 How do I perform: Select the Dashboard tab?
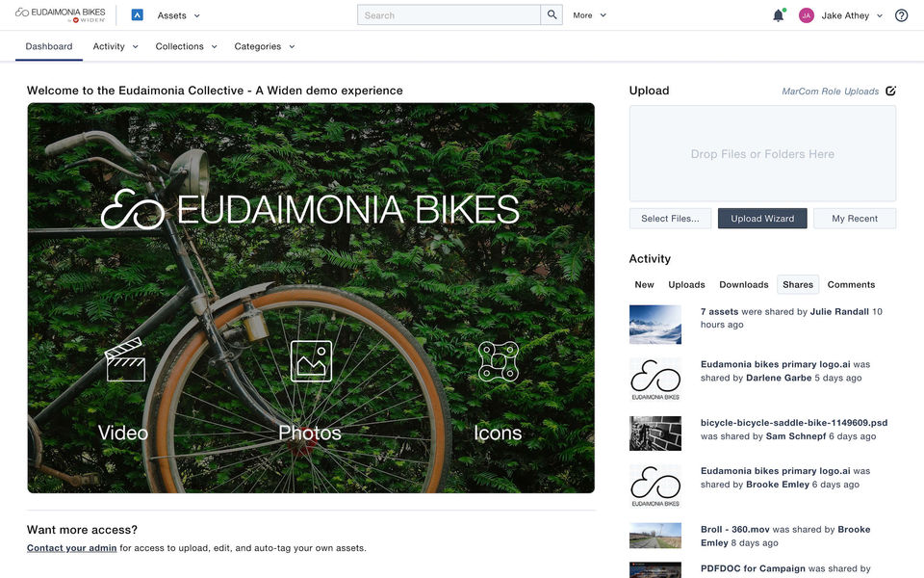(49, 46)
